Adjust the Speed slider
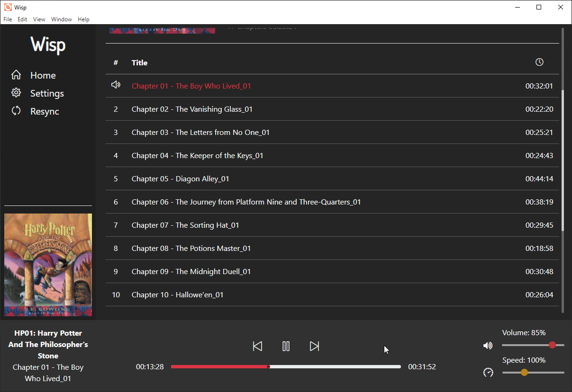Screen dimensions: 572x392 [x=533, y=373]
